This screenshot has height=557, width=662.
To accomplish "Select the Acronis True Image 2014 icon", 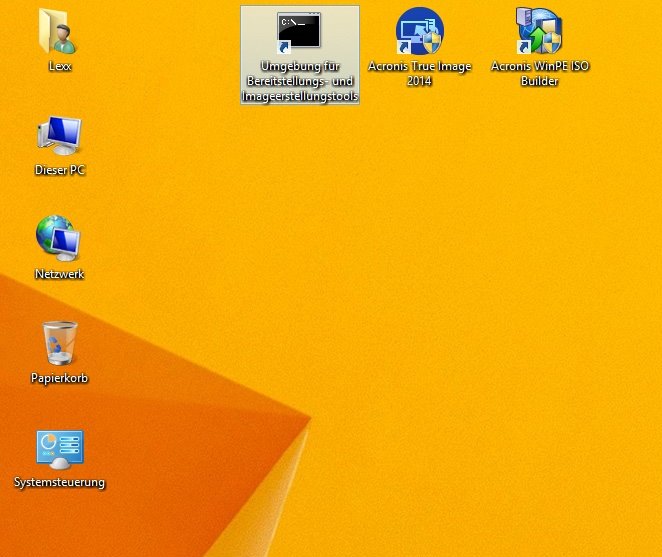I will point(420,31).
